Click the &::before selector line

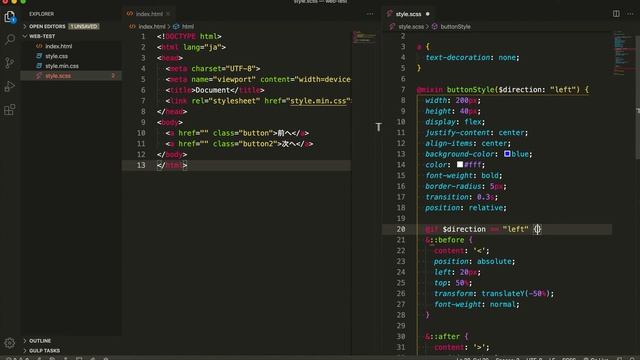pyautogui.click(x=449, y=240)
